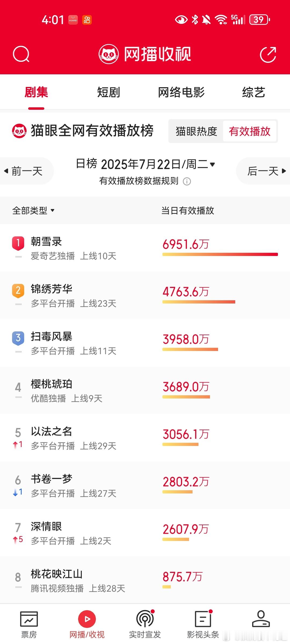
Task: Open the 实时宣发 broadcast icon
Action: pos(145,619)
